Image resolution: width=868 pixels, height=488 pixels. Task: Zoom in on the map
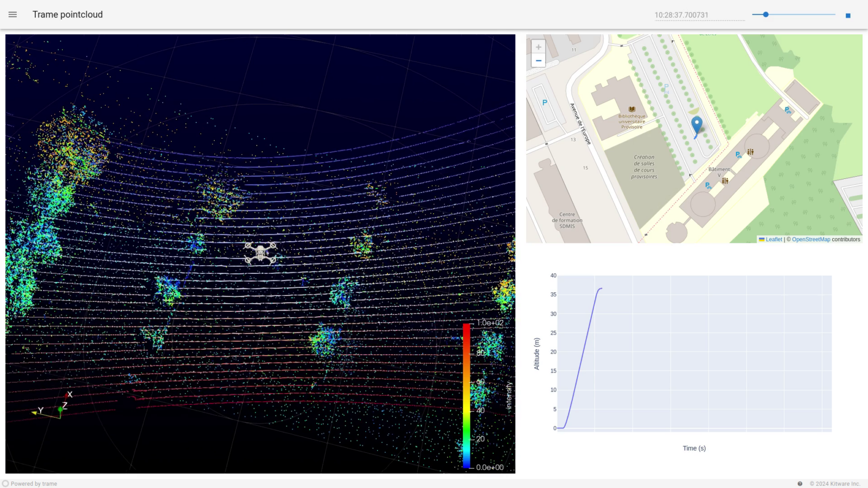tap(538, 47)
